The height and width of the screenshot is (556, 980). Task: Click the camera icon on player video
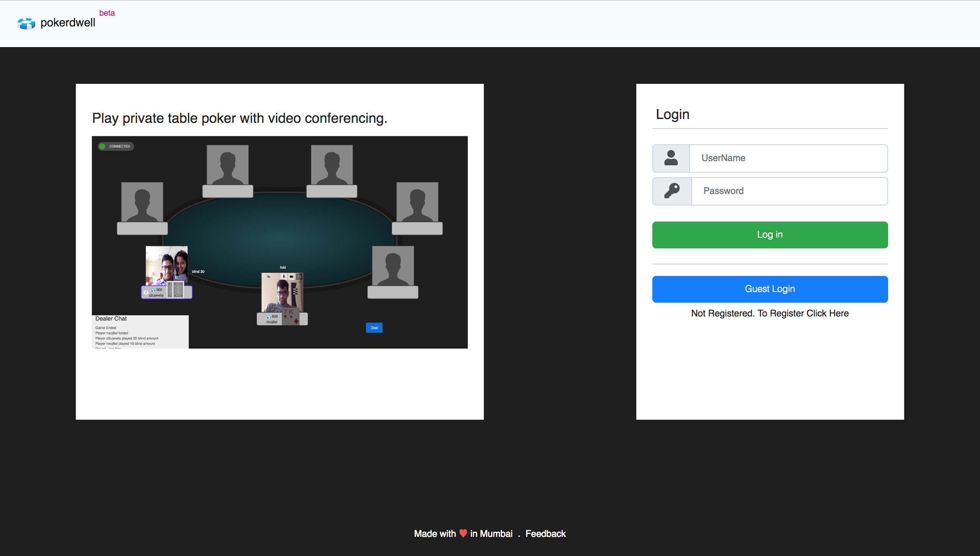(291, 276)
